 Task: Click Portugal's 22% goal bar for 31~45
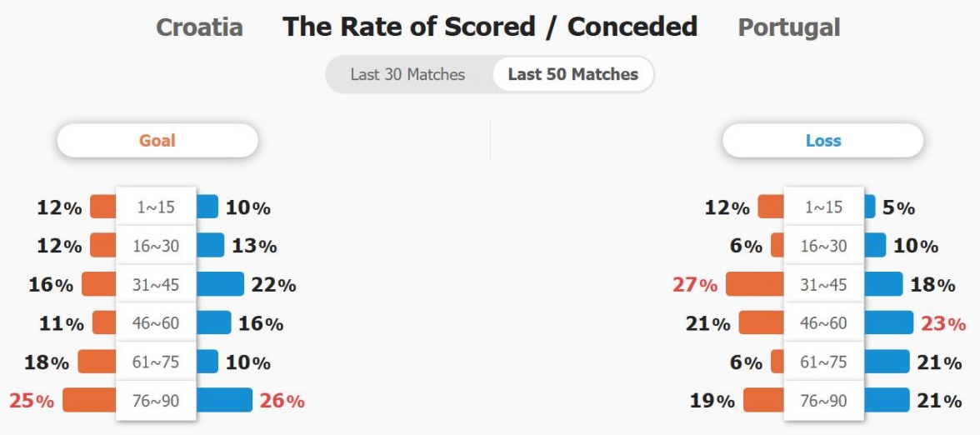coord(220,284)
